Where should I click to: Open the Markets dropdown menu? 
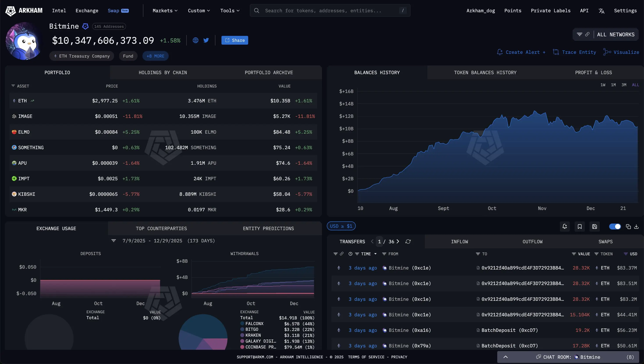pos(165,10)
